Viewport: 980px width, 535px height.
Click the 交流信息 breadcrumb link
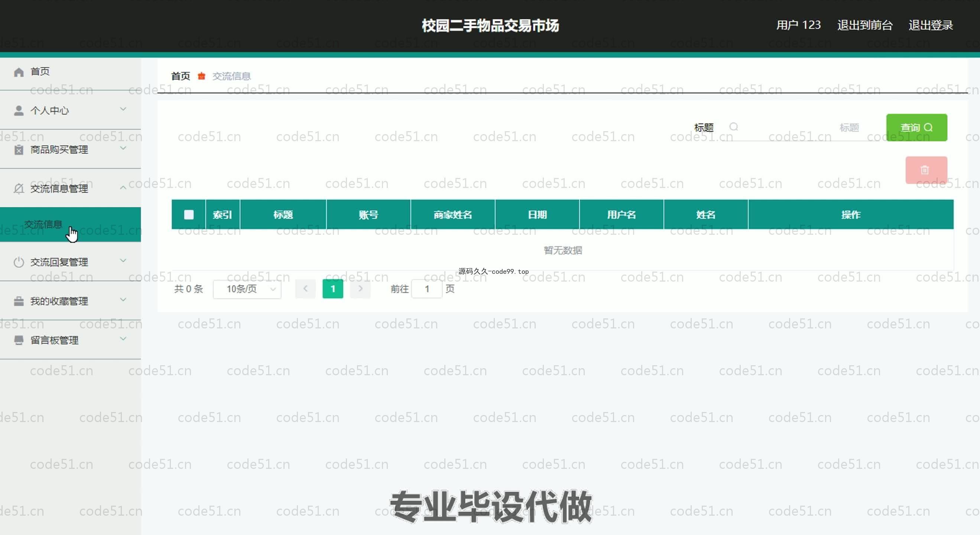coord(231,76)
